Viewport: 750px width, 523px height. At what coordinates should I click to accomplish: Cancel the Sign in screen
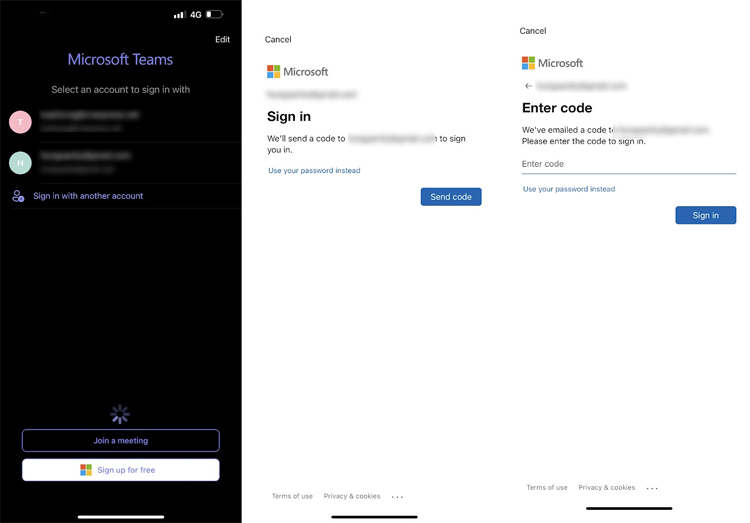(278, 40)
